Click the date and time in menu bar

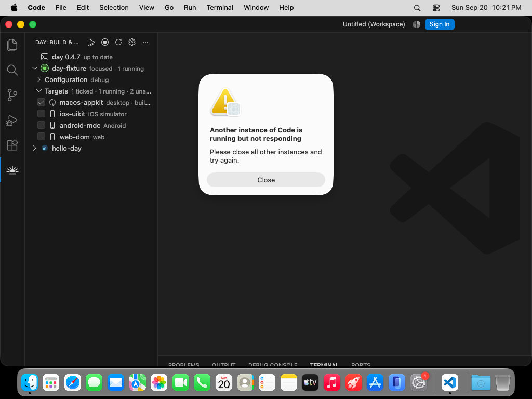486,8
